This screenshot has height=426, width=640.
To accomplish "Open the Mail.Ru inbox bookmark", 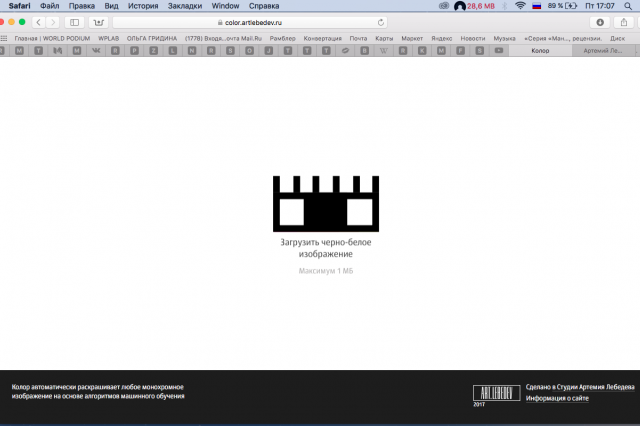I will (x=223, y=38).
